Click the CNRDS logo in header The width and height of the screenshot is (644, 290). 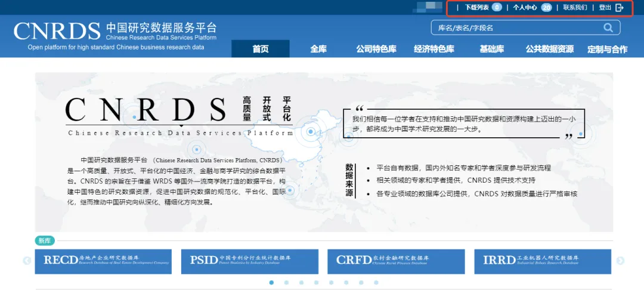(57, 31)
